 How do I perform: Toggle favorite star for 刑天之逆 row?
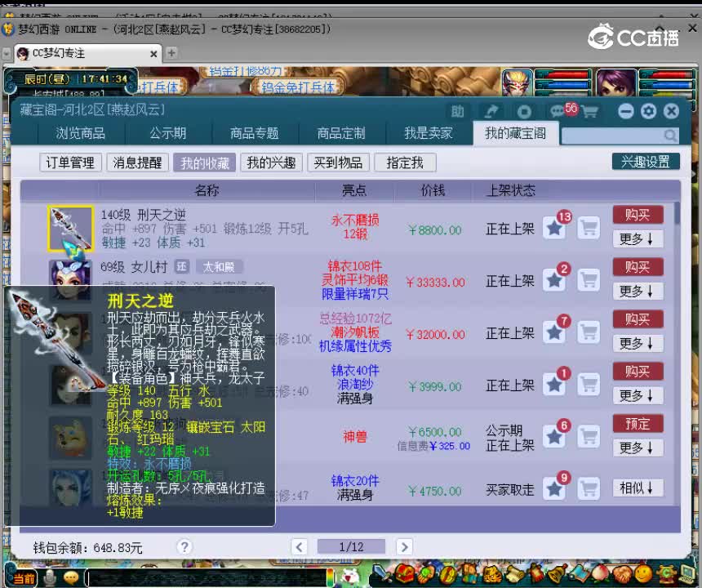(x=555, y=228)
